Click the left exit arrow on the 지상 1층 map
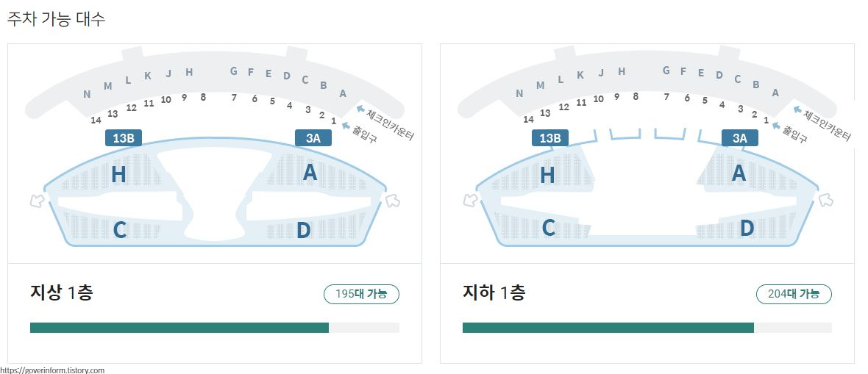The height and width of the screenshot is (374, 868). pos(38,201)
